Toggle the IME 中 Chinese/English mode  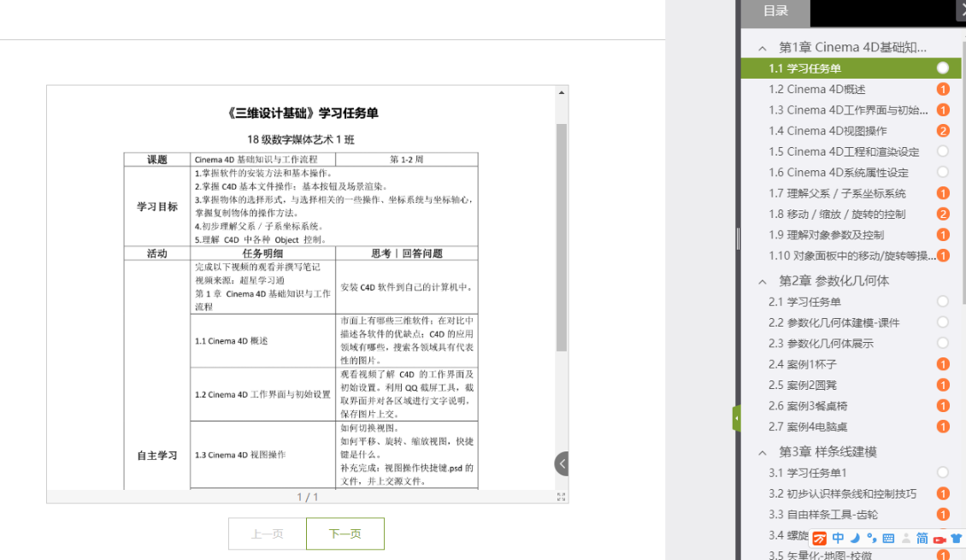(x=838, y=539)
